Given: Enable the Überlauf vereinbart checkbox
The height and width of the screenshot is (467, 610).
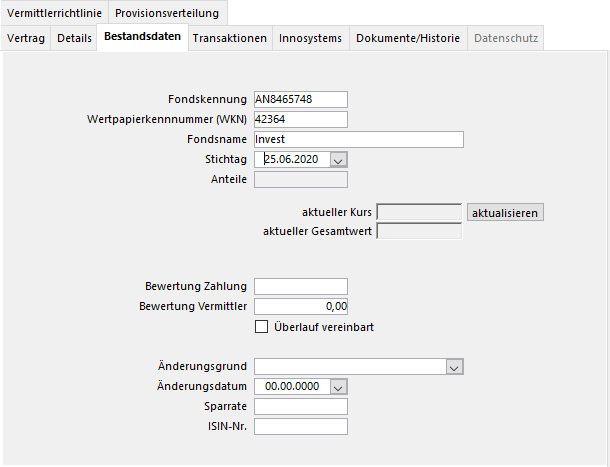Looking at the screenshot, I should pos(263,327).
